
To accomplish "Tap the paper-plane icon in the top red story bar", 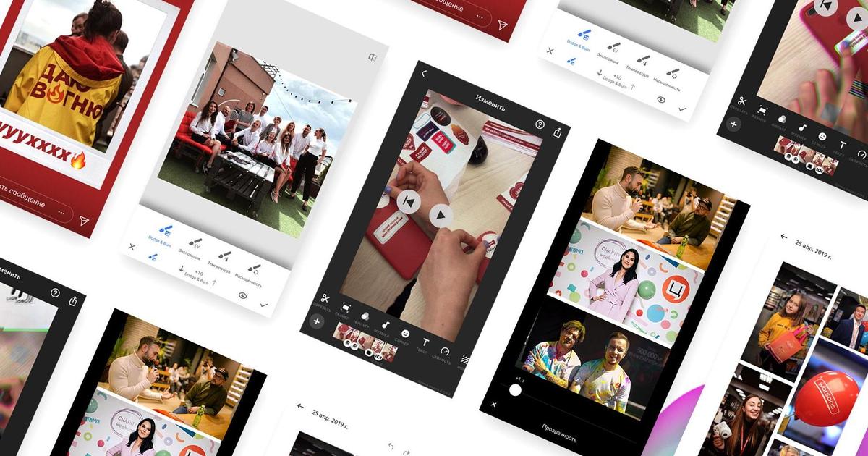I will click(503, 25).
